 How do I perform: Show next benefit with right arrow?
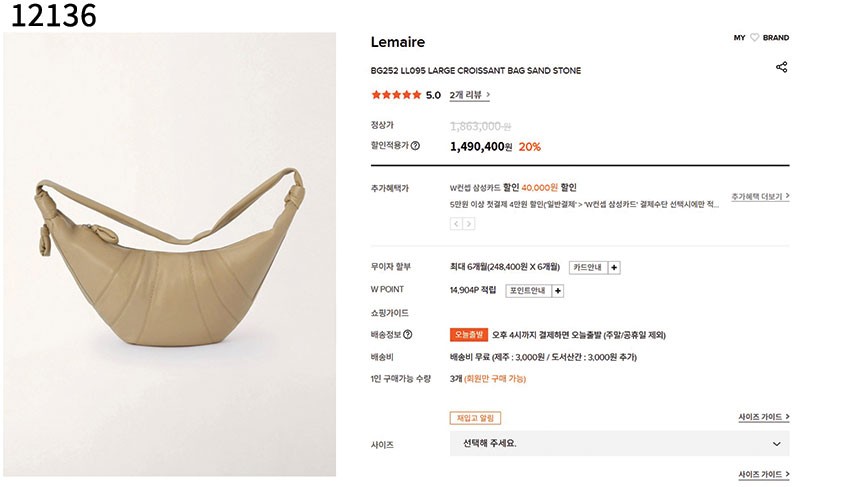pyautogui.click(x=469, y=224)
